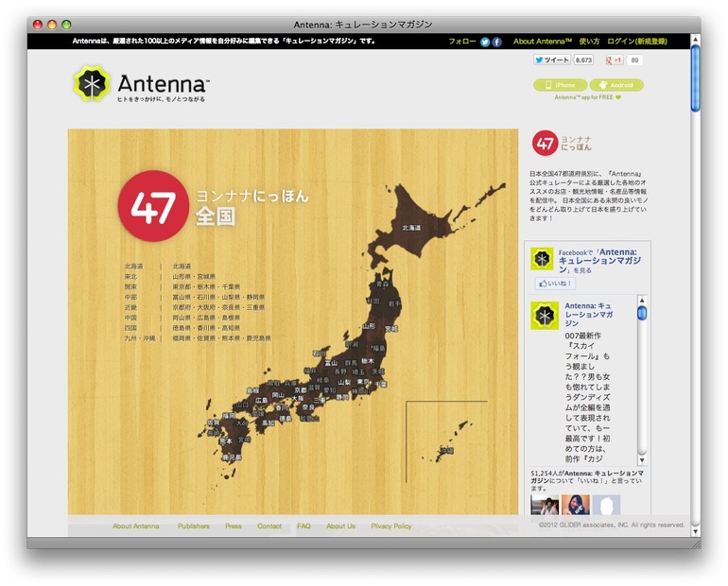
Task: Grab the Facebook feed scrollbar thumb
Action: click(x=642, y=313)
